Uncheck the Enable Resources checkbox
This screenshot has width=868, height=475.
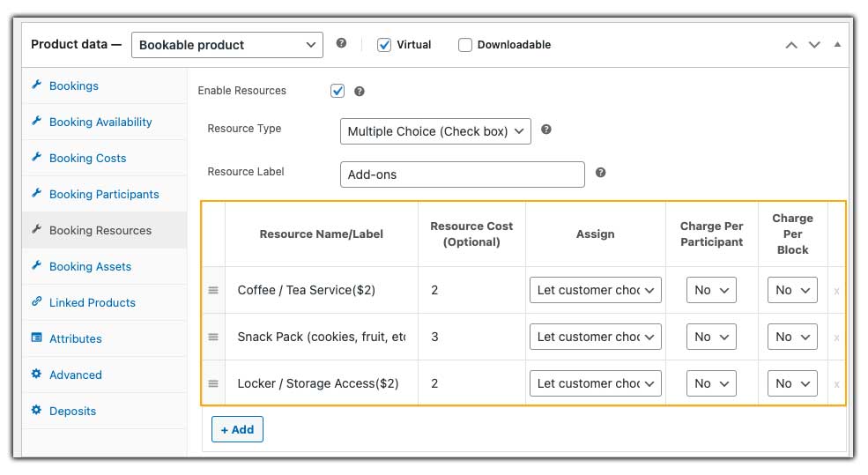(x=338, y=91)
